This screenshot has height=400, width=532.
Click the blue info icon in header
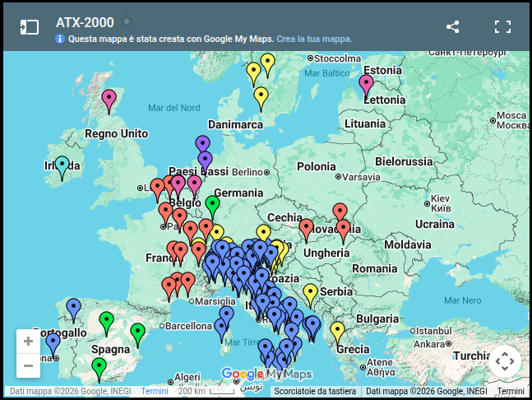(x=60, y=39)
